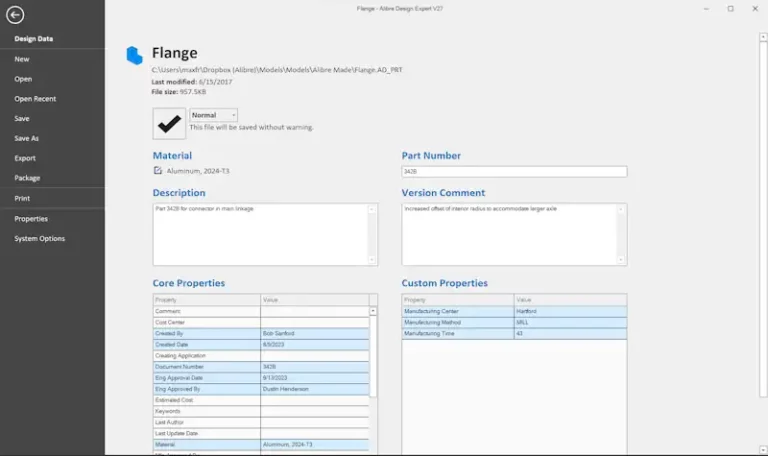Open System Options
This screenshot has width=768, height=456.
tap(40, 239)
